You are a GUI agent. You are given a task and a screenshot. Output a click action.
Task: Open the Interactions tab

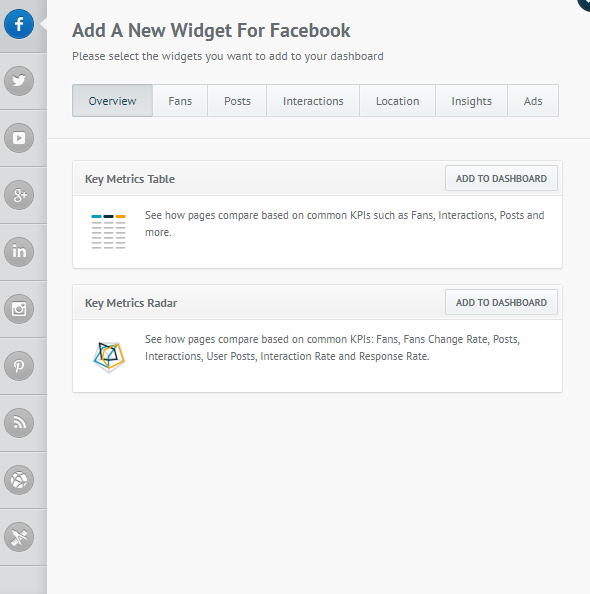(313, 101)
